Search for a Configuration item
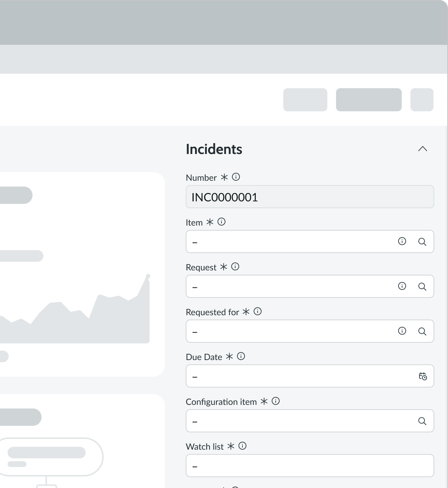The height and width of the screenshot is (488, 448). coord(422,421)
